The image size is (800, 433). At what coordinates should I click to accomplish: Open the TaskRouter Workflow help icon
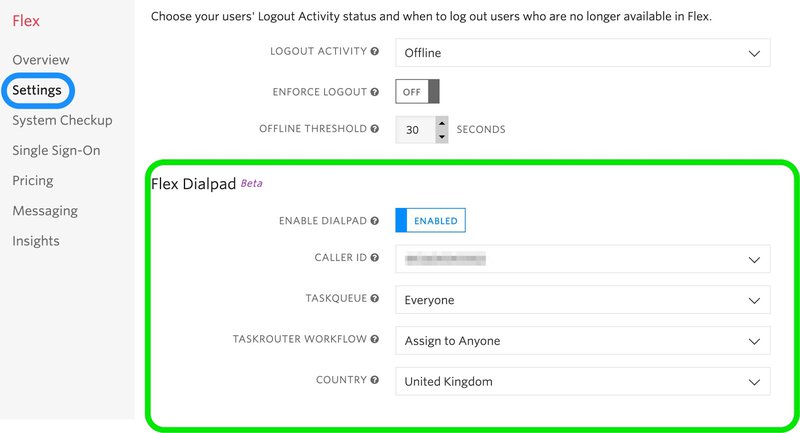coord(374,339)
